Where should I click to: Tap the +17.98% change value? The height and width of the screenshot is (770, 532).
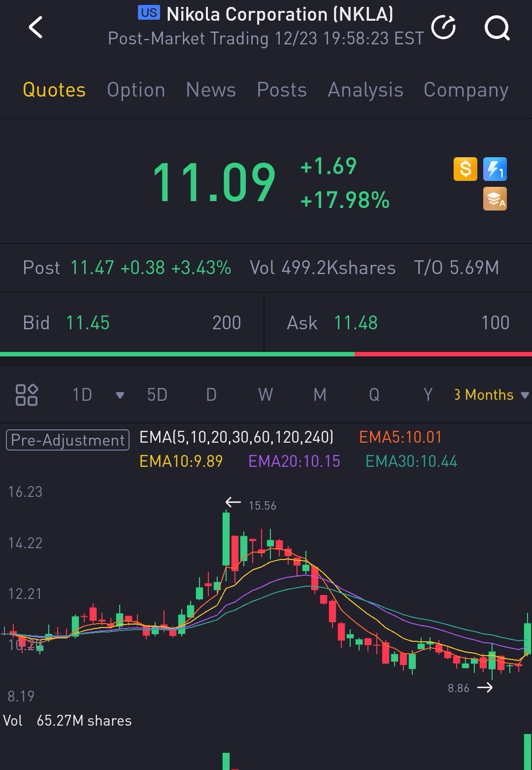click(x=345, y=201)
